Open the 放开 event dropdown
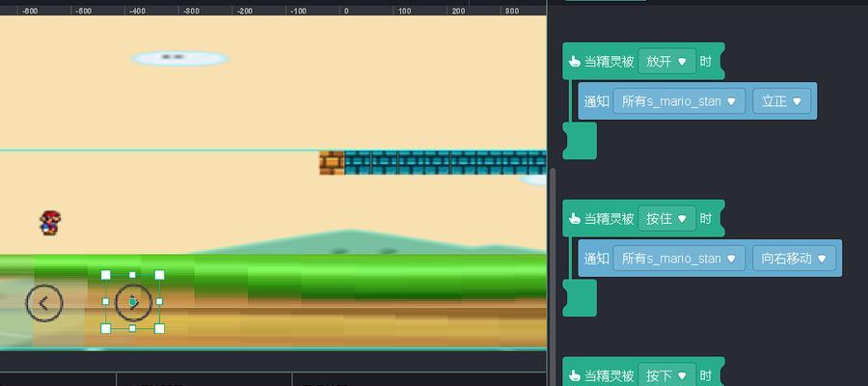 coord(666,61)
